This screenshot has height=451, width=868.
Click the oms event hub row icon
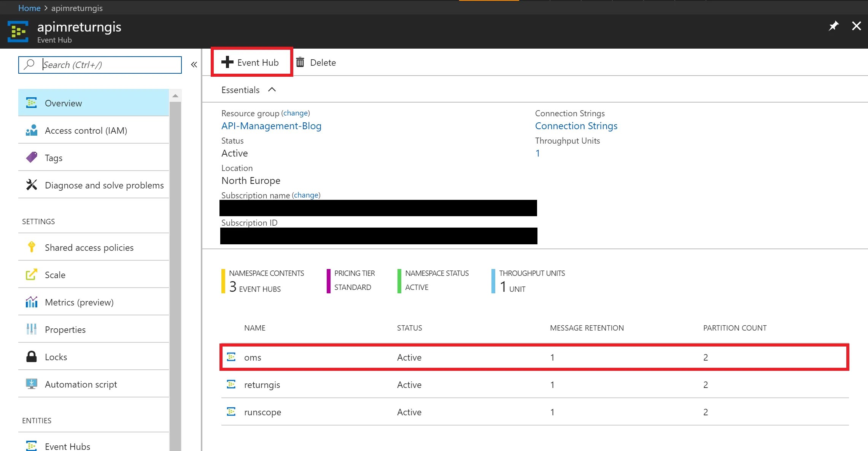(x=231, y=357)
